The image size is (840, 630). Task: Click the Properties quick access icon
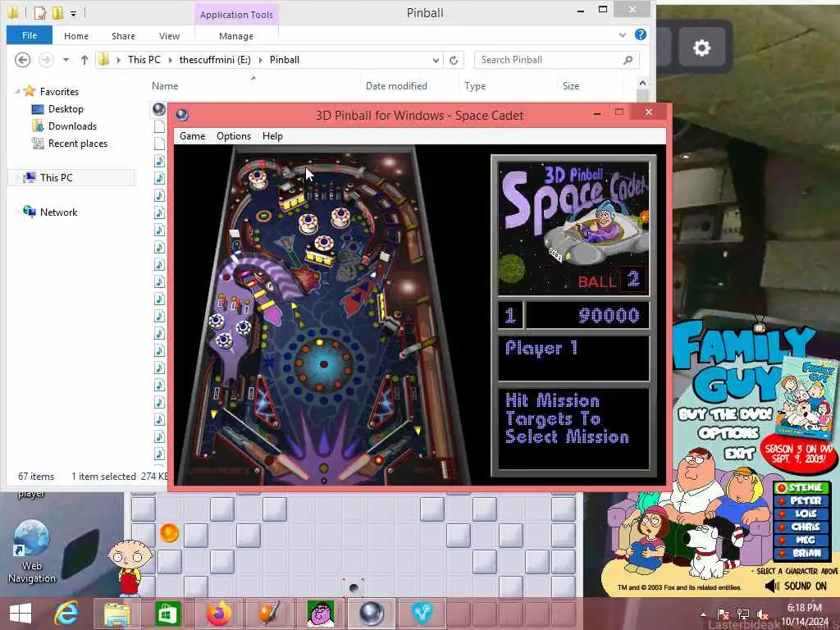click(40, 12)
